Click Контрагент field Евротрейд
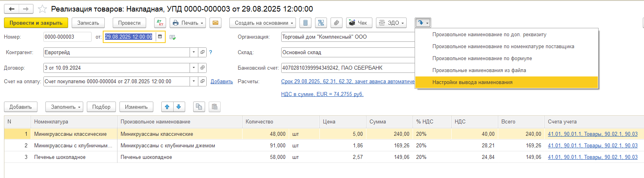 pyautogui.click(x=116, y=52)
